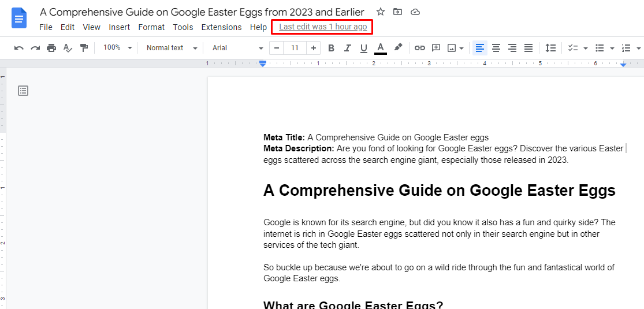Image resolution: width=644 pixels, height=309 pixels.
Task: Open the File menu
Action: tap(46, 27)
